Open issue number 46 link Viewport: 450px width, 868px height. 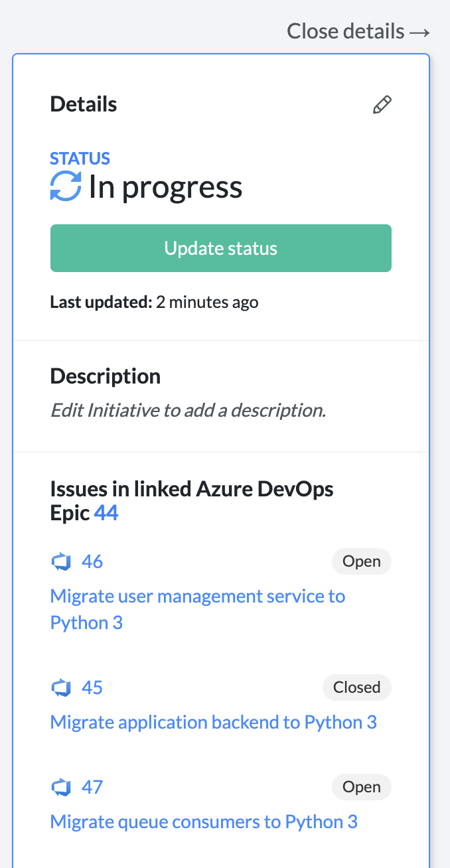(x=92, y=561)
